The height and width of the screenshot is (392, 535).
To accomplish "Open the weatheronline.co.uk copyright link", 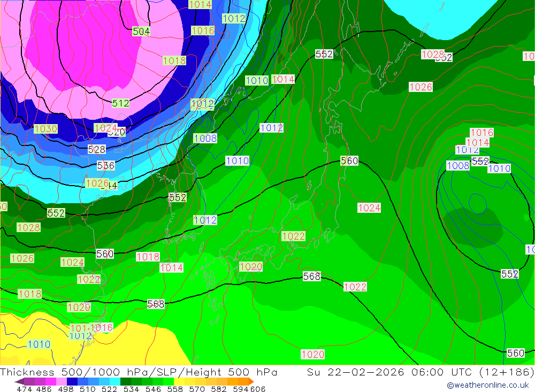I will click(488, 385).
